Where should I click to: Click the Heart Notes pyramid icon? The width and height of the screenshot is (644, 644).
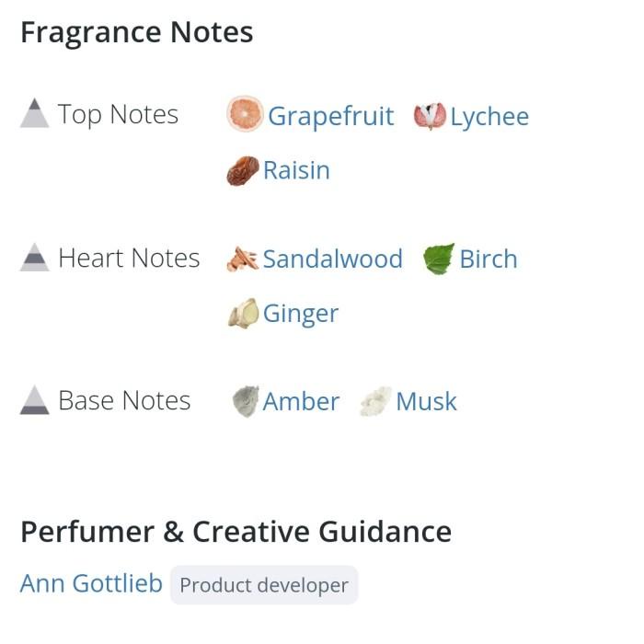pos(34,258)
